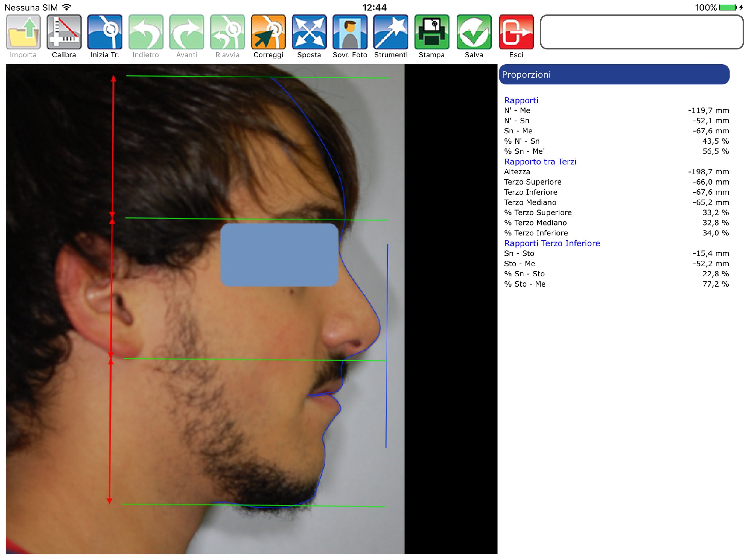This screenshot has height=560, width=747.
Task: Click the Rapporto tra Terzi heading
Action: (540, 161)
